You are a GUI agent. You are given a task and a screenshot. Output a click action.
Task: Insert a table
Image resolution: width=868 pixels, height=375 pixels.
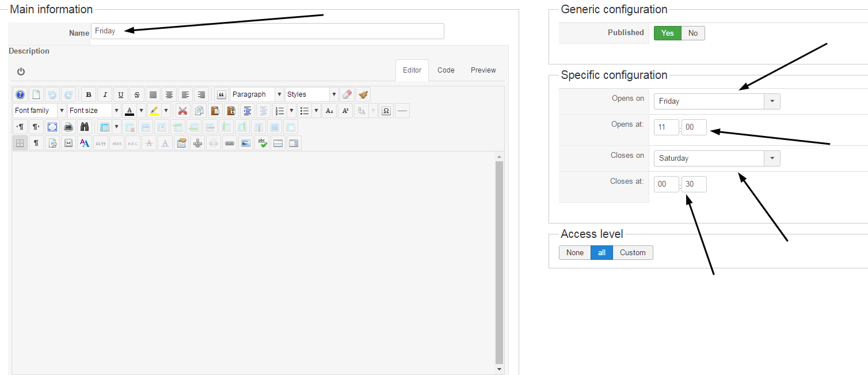104,127
